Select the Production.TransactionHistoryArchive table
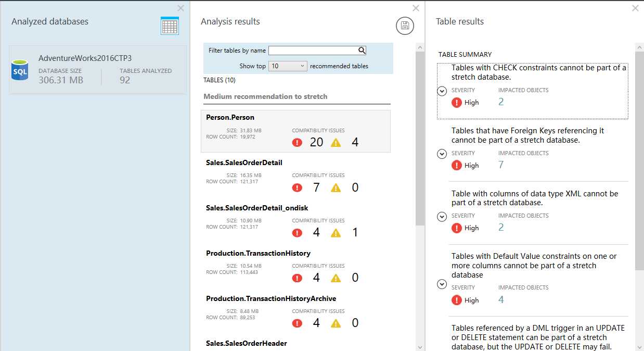 tap(295, 312)
